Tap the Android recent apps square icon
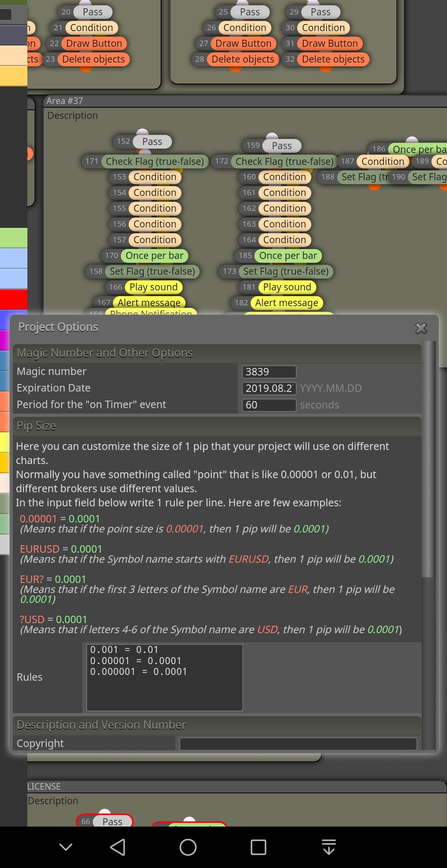Screen dimensions: 447x868 click(x=259, y=847)
